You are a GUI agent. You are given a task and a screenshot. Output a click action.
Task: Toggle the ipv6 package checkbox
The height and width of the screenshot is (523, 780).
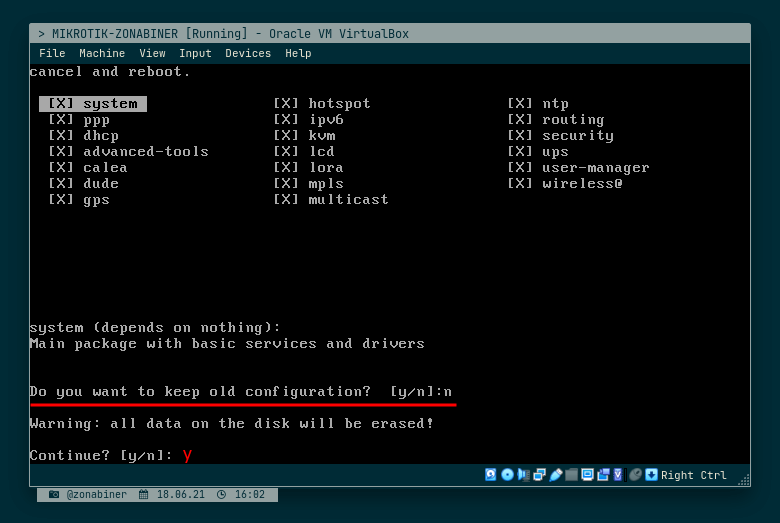(286, 119)
